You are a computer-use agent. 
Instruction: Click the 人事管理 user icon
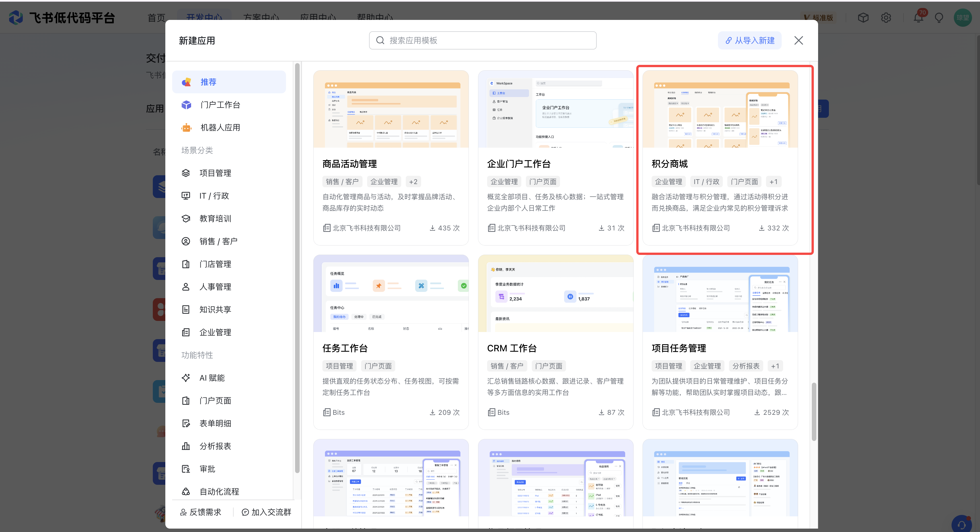click(x=186, y=287)
